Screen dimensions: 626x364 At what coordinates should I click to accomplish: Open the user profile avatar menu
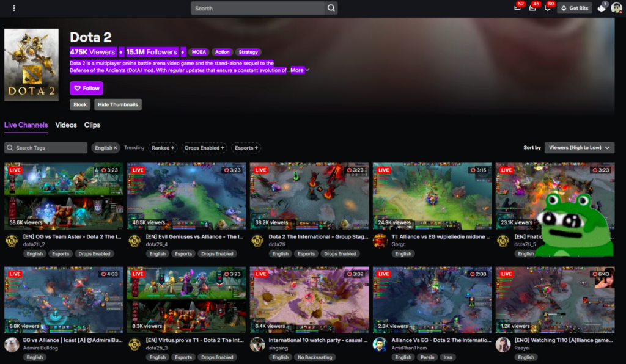616,8
